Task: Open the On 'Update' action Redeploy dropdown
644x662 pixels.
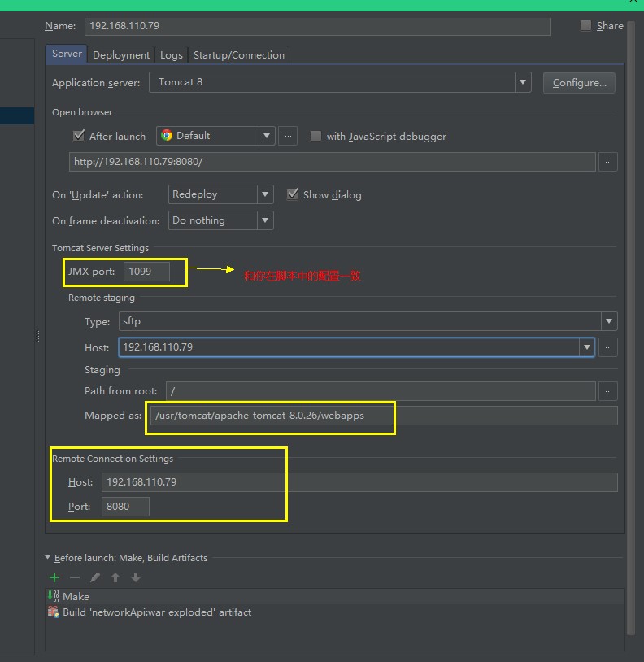Action: pyautogui.click(x=264, y=194)
